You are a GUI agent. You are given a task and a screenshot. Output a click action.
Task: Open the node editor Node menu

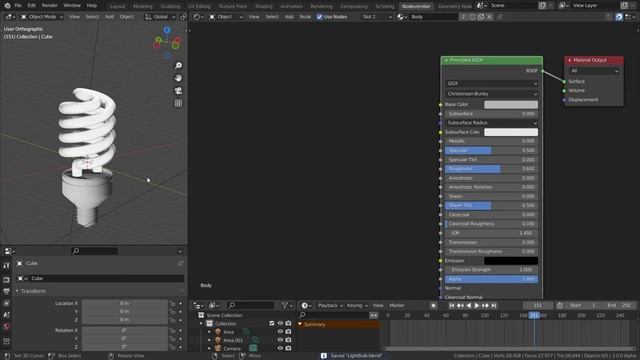click(x=305, y=17)
